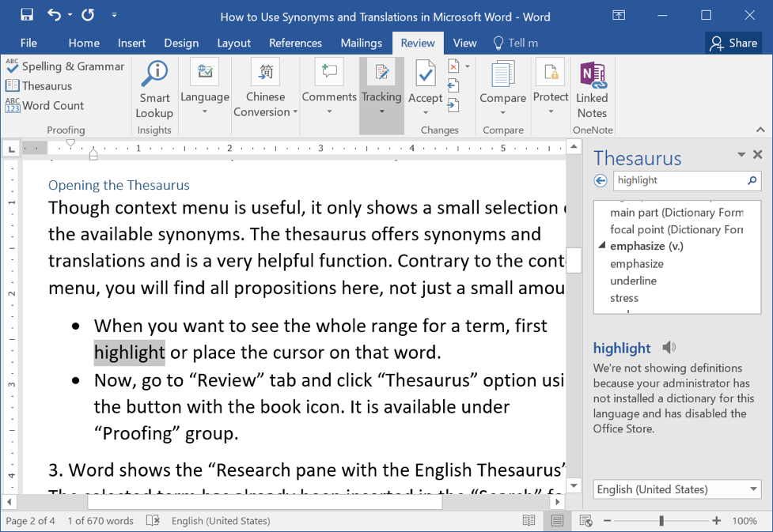
Task: Run Spelling & Grammar check
Action: click(x=65, y=66)
